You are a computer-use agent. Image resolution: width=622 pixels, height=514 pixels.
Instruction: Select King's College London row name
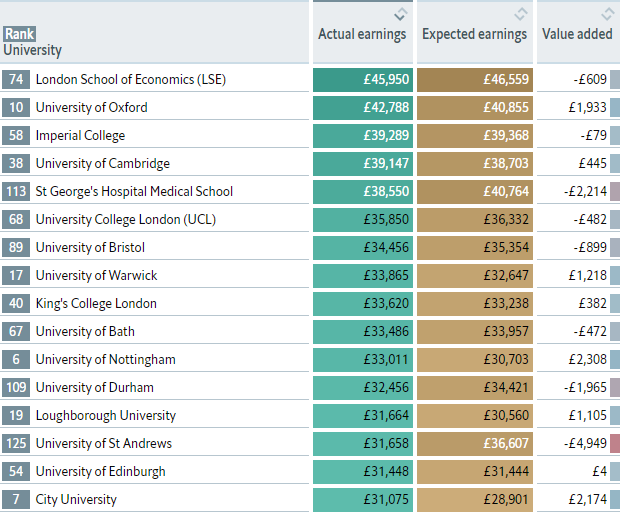click(96, 304)
